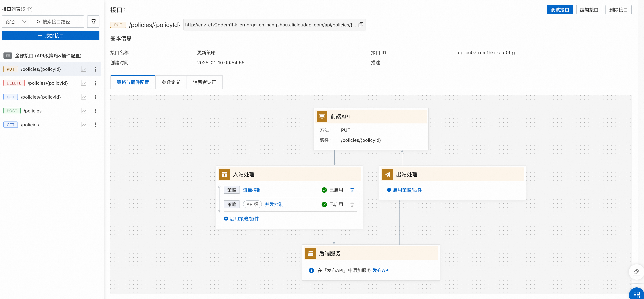Delete the 流量控制 policy with trash icon

[x=352, y=190]
